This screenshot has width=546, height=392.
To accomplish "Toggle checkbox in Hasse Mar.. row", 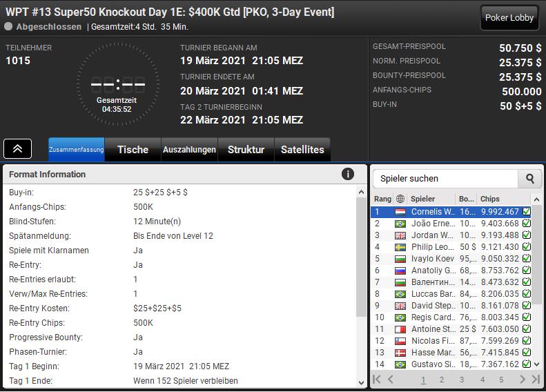I will coord(527,352).
